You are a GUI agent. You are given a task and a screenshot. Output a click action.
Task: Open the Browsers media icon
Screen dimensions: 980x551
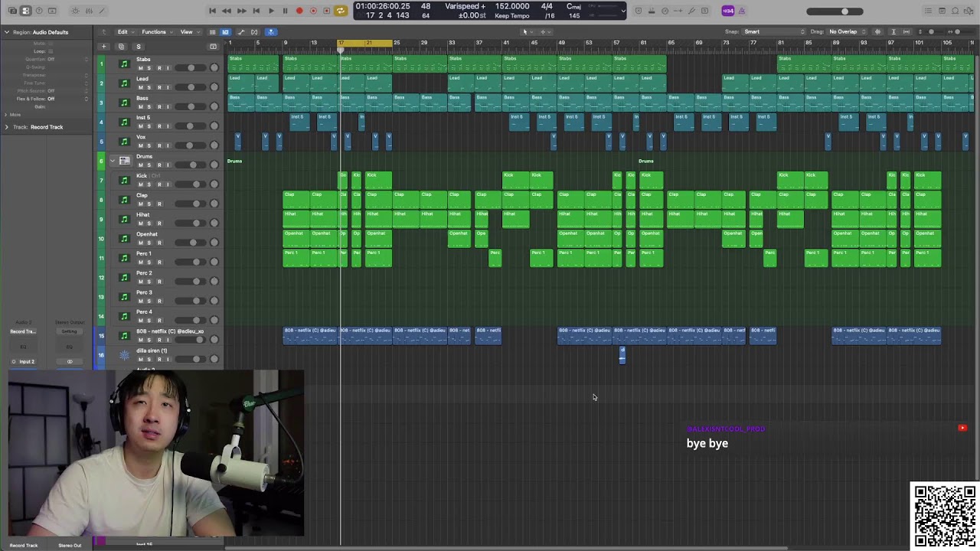[x=970, y=11]
